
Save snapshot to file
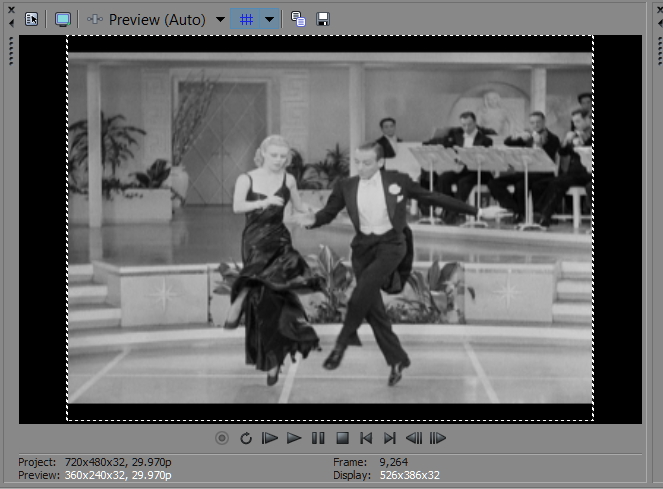323,19
